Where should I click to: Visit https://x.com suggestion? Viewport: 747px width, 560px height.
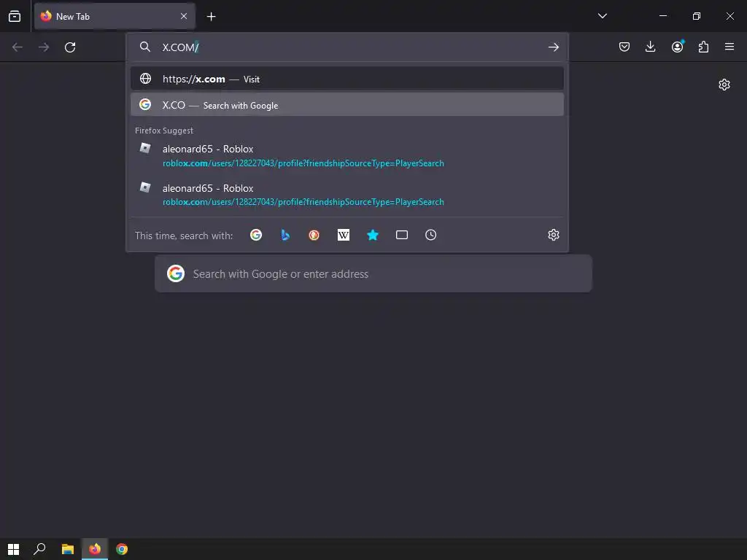click(347, 79)
